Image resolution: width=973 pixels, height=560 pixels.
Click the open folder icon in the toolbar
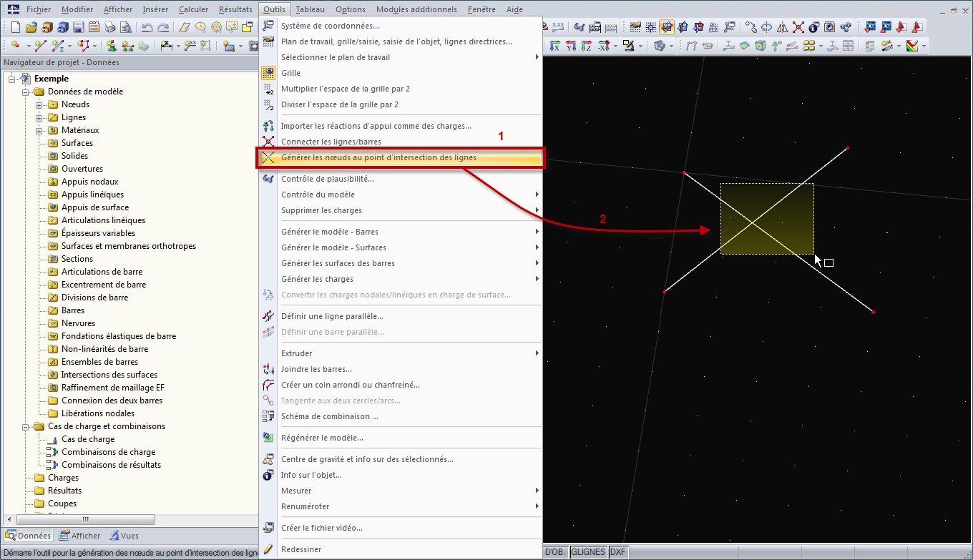pos(31,27)
